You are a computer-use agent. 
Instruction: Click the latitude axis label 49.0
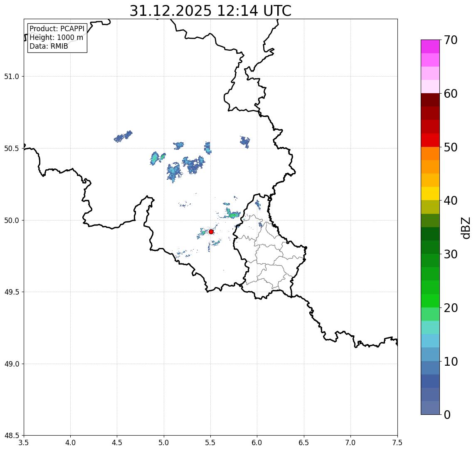[x=12, y=364]
